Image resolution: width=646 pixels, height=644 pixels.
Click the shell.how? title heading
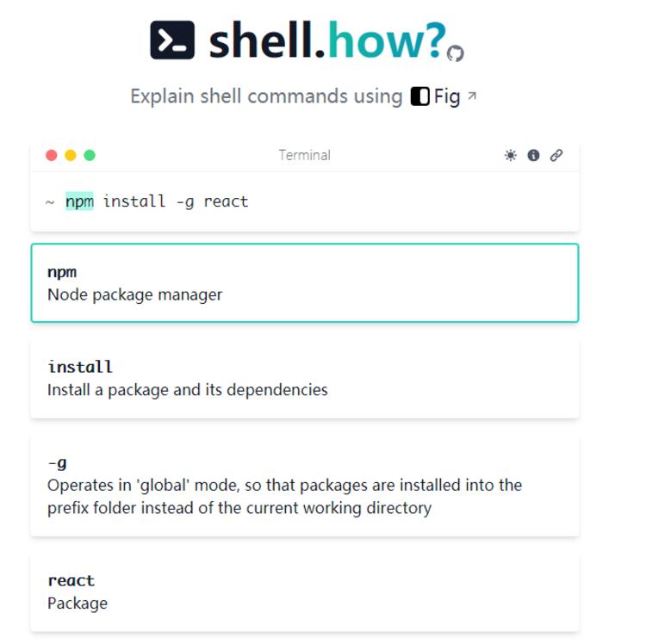pos(327,40)
